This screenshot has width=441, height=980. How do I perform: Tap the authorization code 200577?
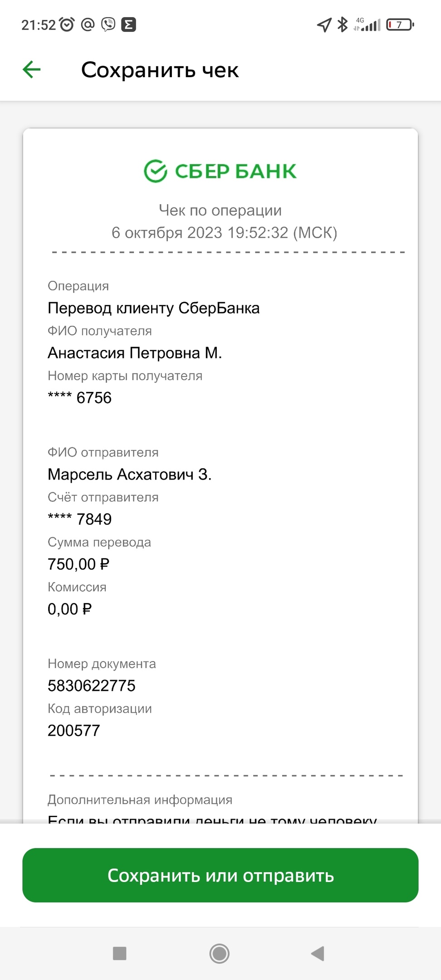point(74,730)
